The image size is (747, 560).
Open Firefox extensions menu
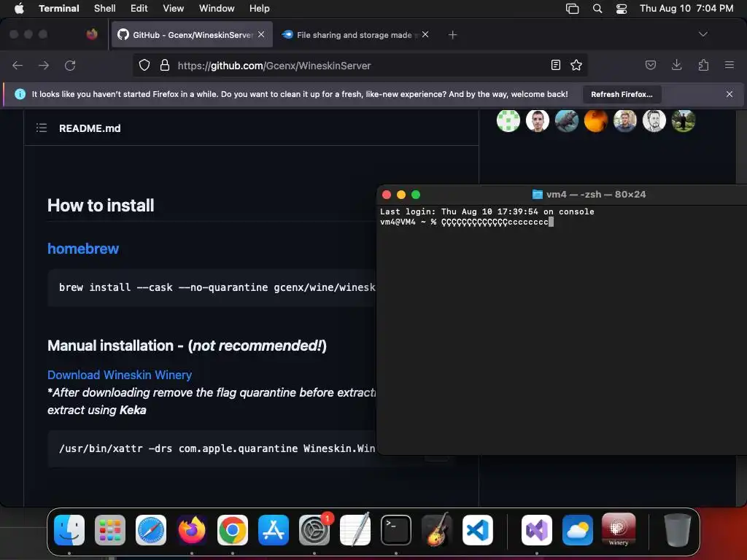coord(703,65)
